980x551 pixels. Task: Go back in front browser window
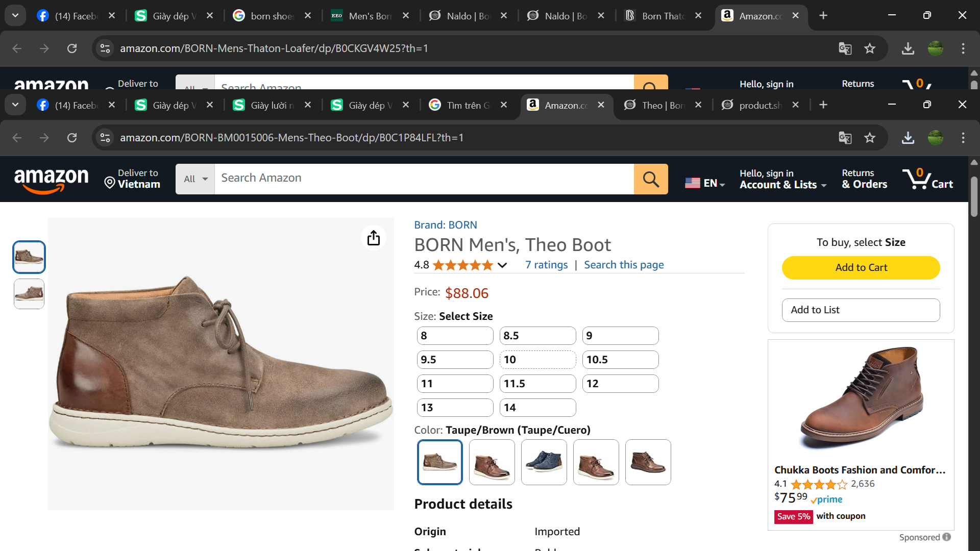pyautogui.click(x=17, y=138)
